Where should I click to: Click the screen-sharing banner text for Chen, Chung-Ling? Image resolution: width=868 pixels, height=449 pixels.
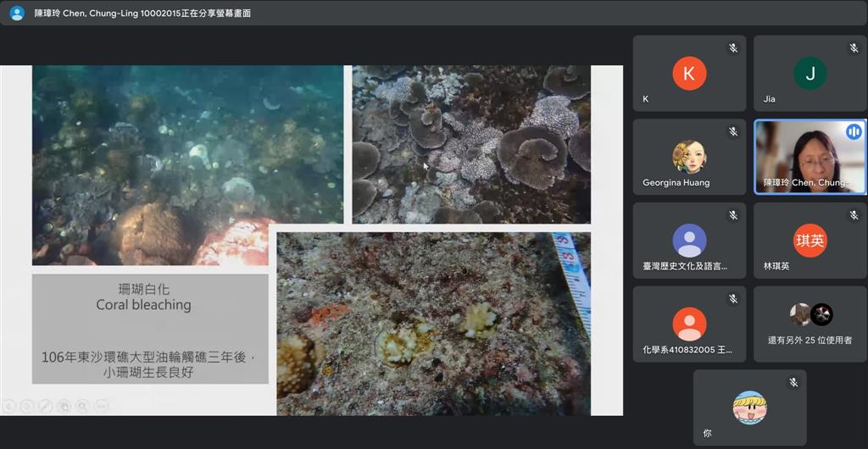coord(142,14)
